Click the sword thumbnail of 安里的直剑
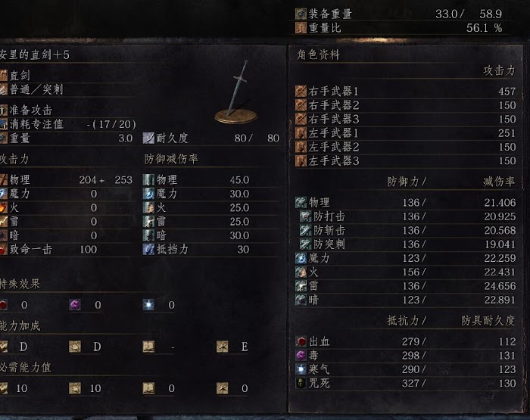530x420 pixels. (236, 92)
